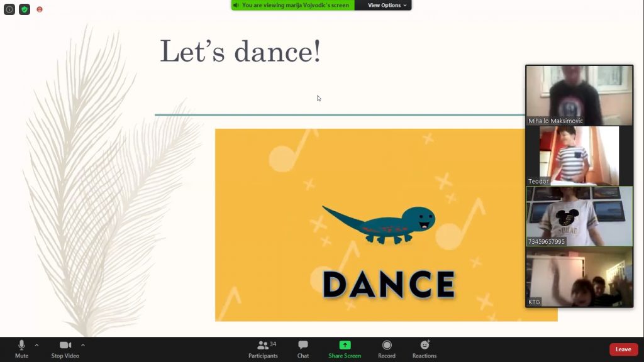Open the Chat panel

303,346
